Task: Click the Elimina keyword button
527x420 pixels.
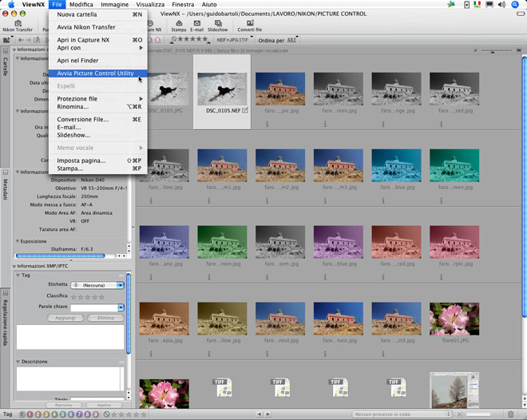Action: point(105,318)
